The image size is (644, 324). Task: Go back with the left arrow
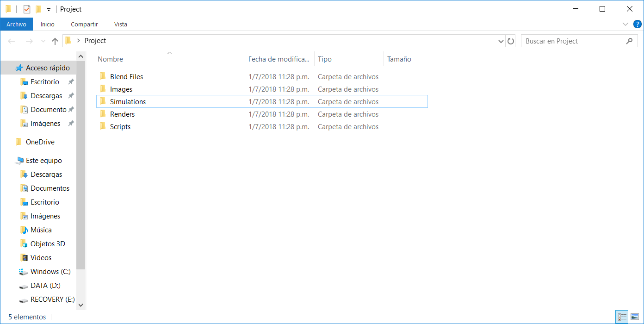[12, 41]
